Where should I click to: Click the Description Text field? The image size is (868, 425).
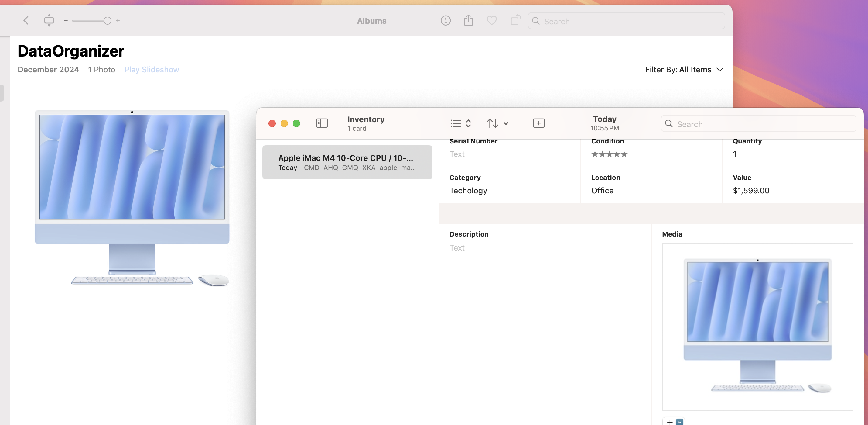(x=457, y=247)
